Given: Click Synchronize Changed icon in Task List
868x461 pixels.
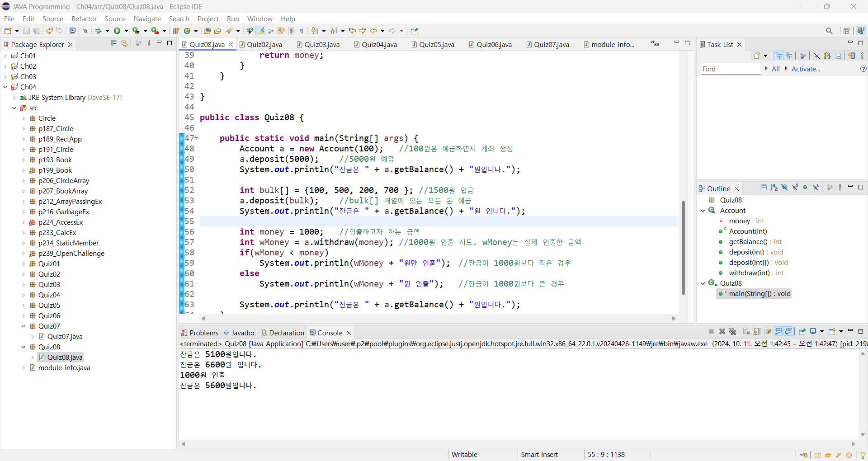Looking at the screenshot, I should pos(852,56).
